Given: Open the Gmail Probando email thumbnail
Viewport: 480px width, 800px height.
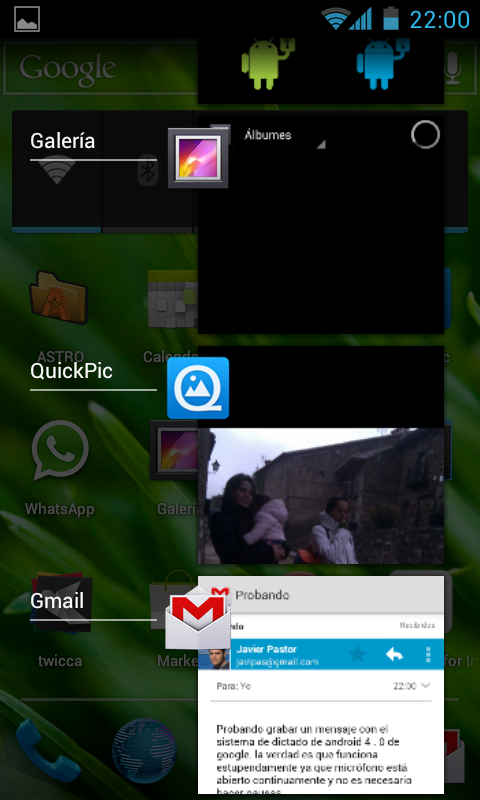Looking at the screenshot, I should 321,685.
